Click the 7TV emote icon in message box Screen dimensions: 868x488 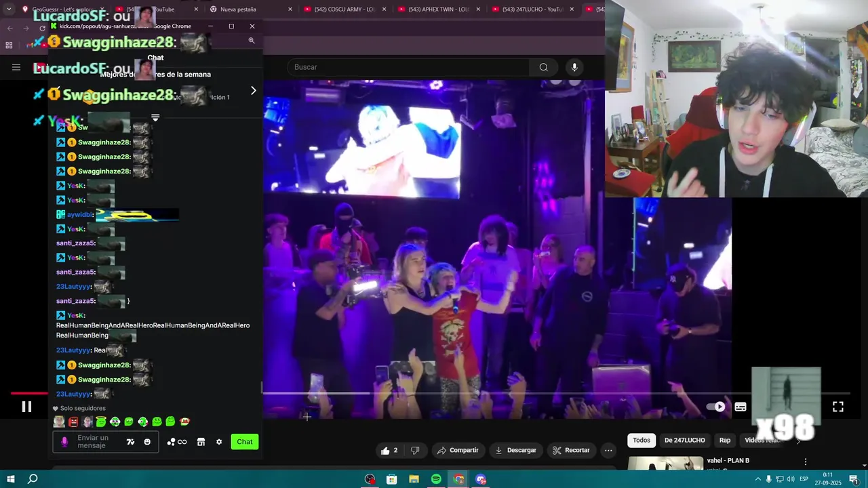(x=130, y=442)
